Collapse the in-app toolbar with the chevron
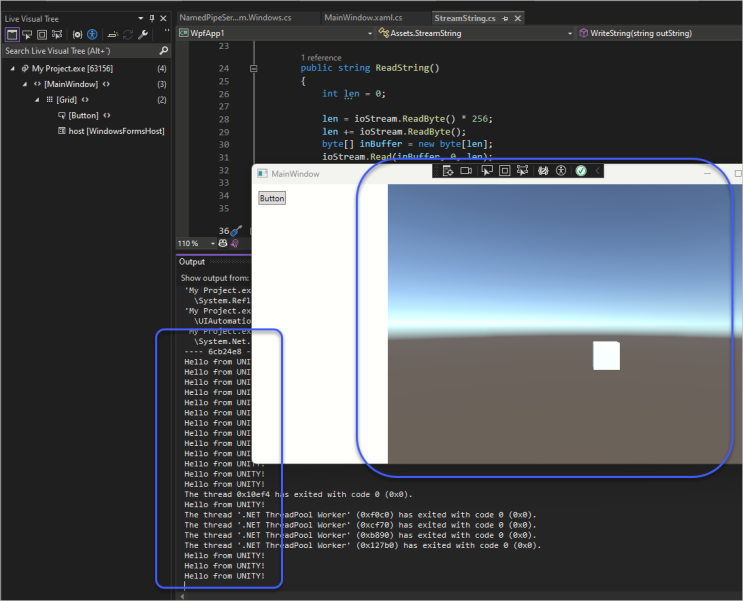This screenshot has height=601, width=743. click(x=598, y=171)
